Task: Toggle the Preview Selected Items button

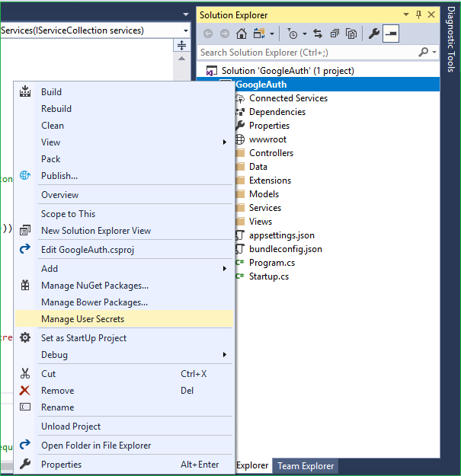Action: pyautogui.click(x=390, y=34)
